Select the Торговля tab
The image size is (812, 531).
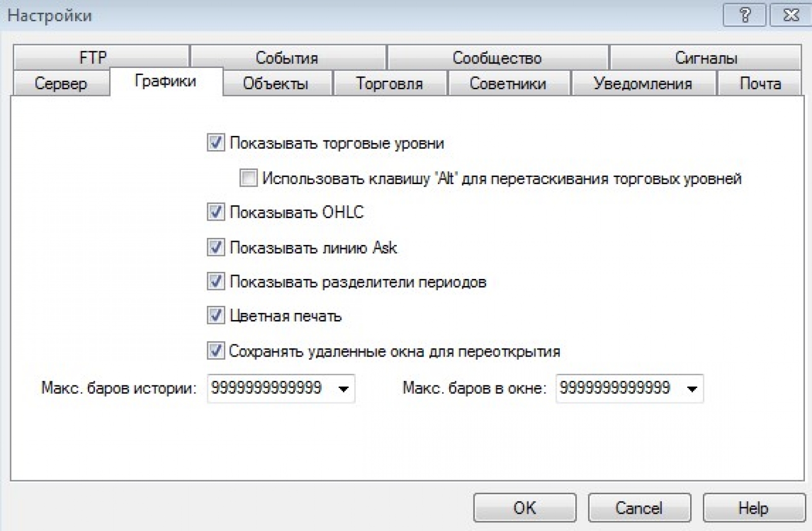point(389,84)
